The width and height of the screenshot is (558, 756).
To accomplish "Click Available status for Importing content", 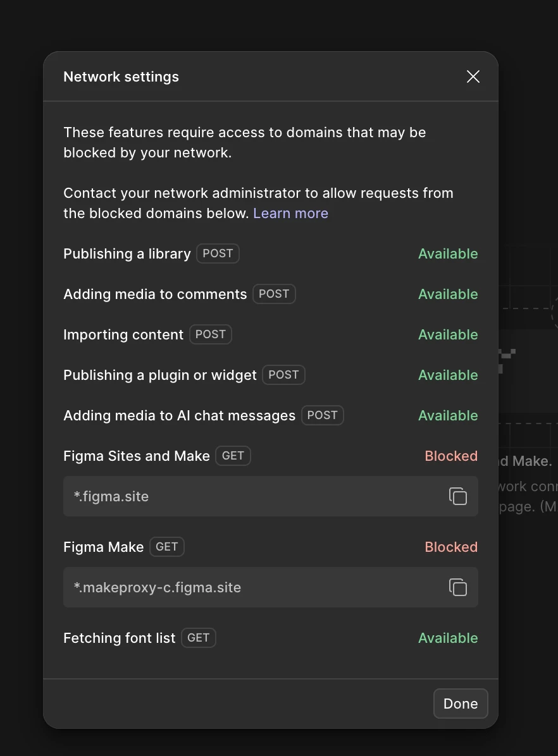I will (448, 334).
